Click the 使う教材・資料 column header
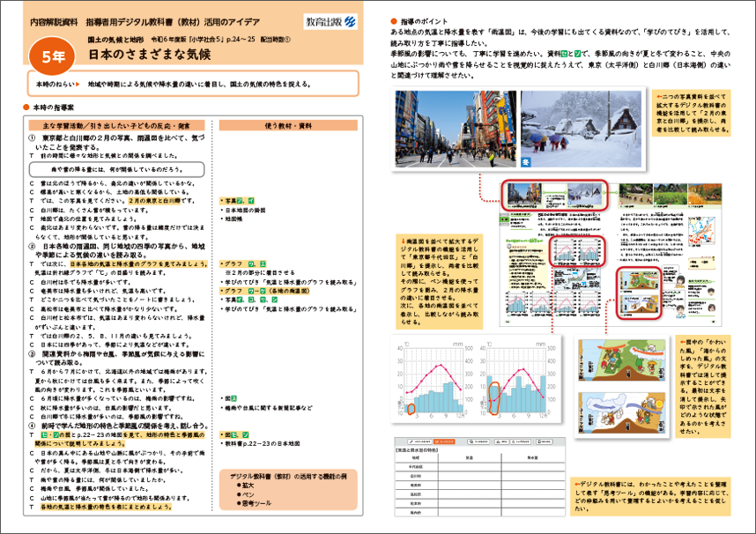Image resolution: width=756 pixels, height=534 pixels. click(288, 125)
